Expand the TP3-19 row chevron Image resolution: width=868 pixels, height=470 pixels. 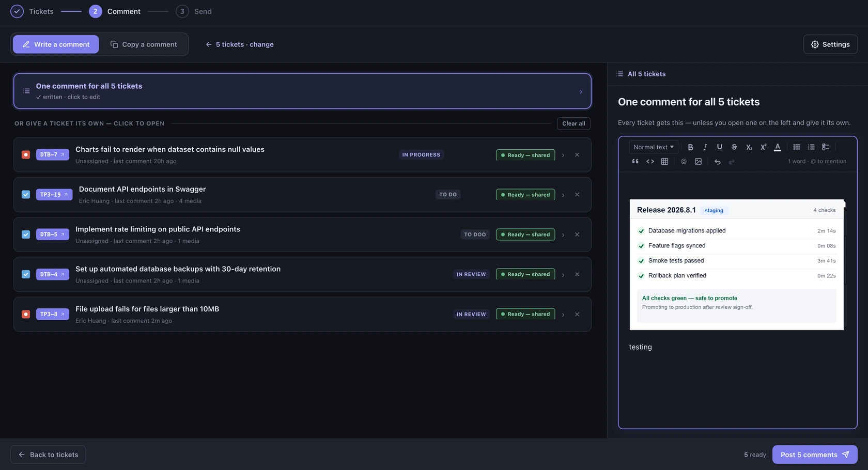(x=563, y=195)
